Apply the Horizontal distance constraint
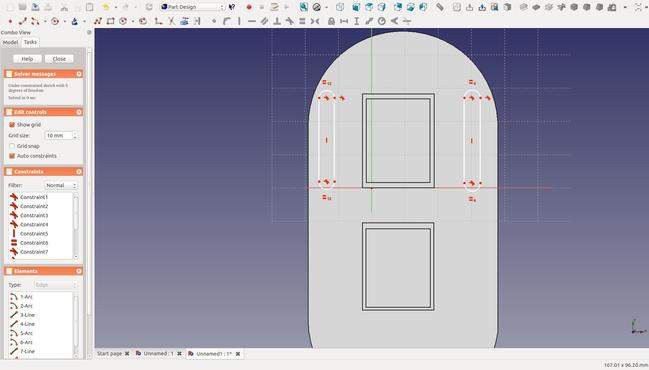Screen dimensions: 649x370 (344, 21)
